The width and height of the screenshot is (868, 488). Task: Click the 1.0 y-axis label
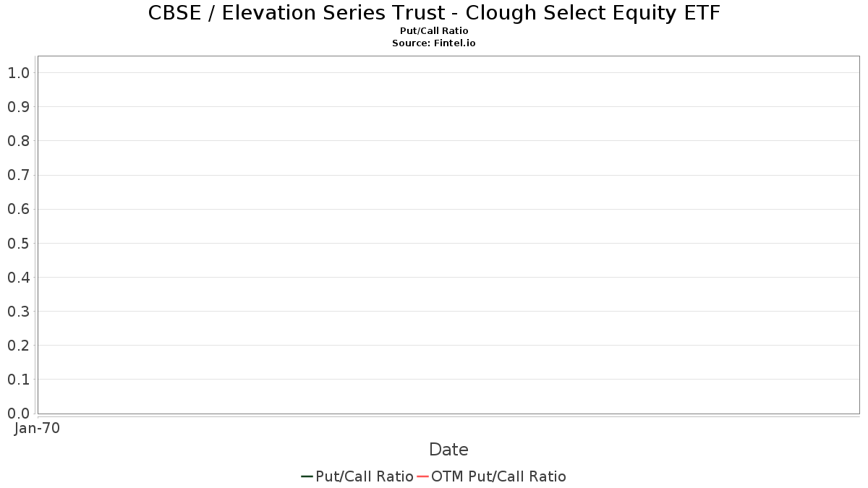pyautogui.click(x=18, y=73)
